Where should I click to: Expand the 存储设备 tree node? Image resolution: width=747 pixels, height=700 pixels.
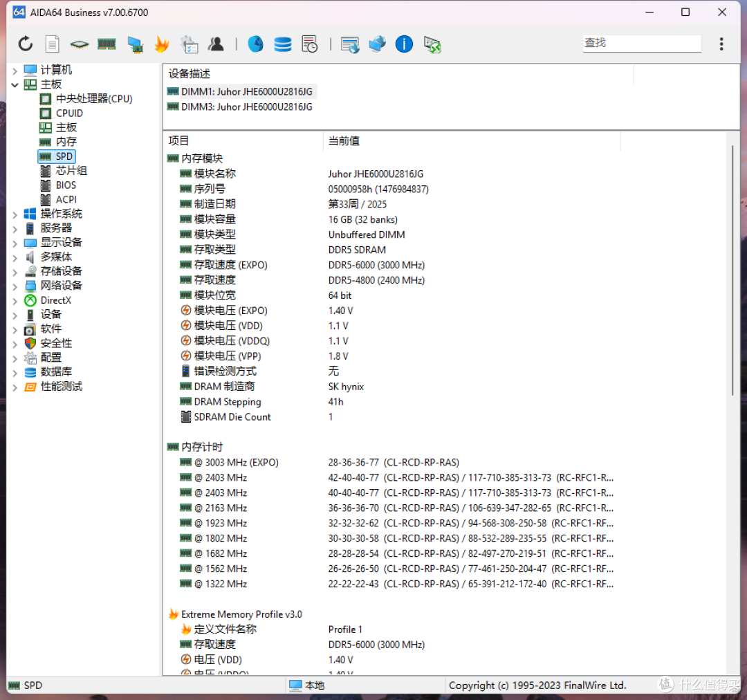coord(15,272)
